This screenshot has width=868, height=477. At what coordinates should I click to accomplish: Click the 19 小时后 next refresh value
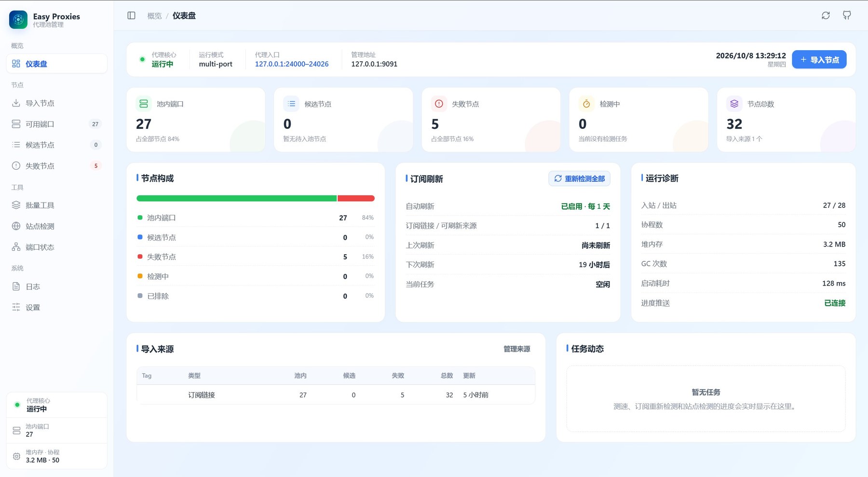[594, 265]
